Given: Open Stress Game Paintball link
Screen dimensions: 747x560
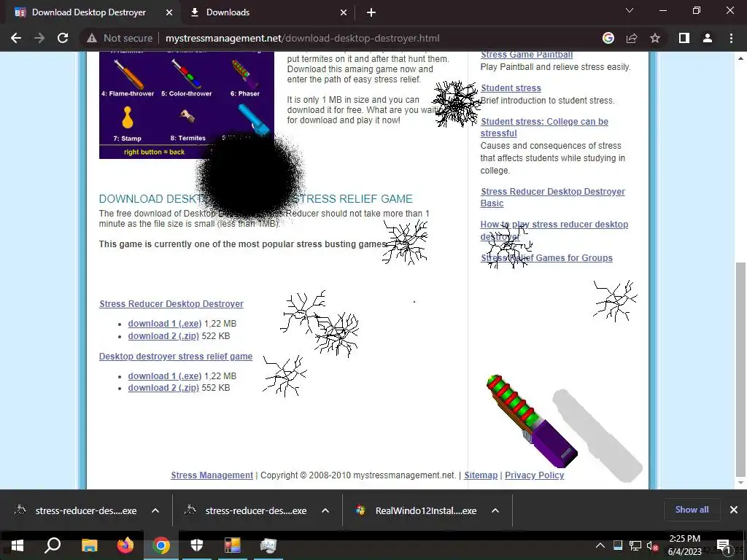Looking at the screenshot, I should (527, 54).
